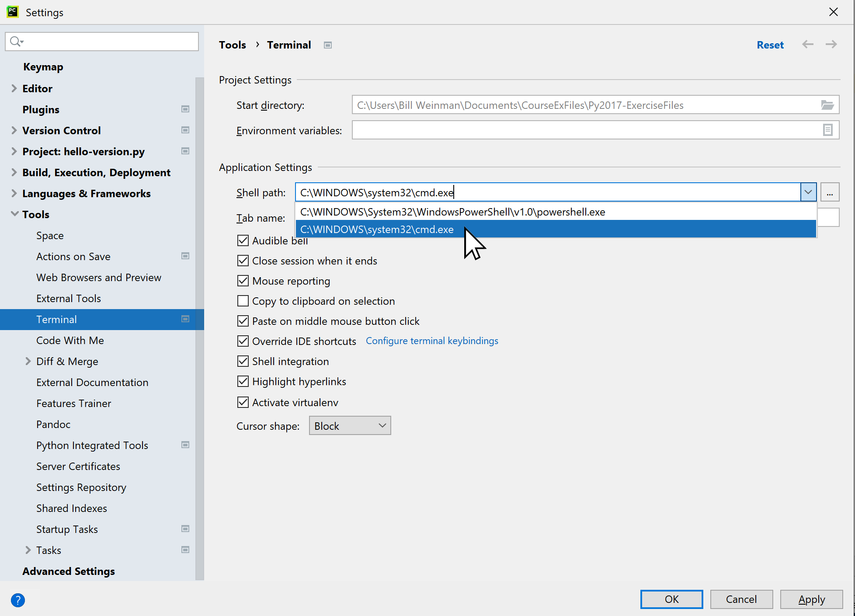Expand the Editor settings group
The image size is (855, 616).
pyautogui.click(x=14, y=88)
